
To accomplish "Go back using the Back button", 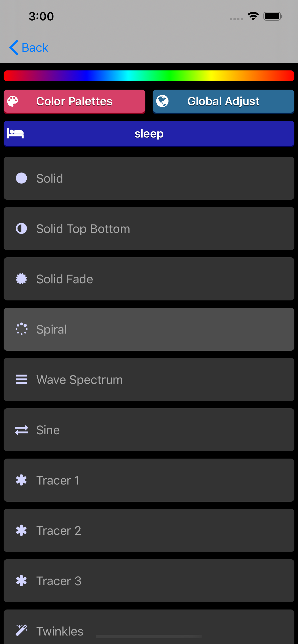I will (29, 47).
